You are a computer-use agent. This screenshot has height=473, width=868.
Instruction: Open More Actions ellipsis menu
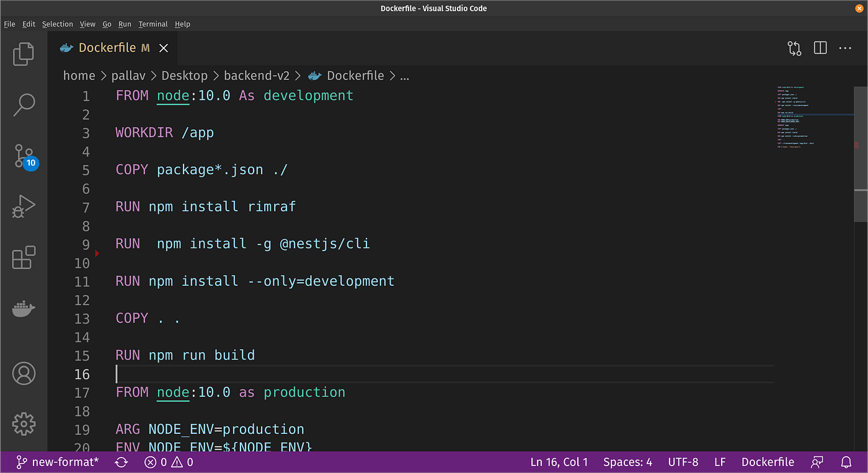click(845, 48)
